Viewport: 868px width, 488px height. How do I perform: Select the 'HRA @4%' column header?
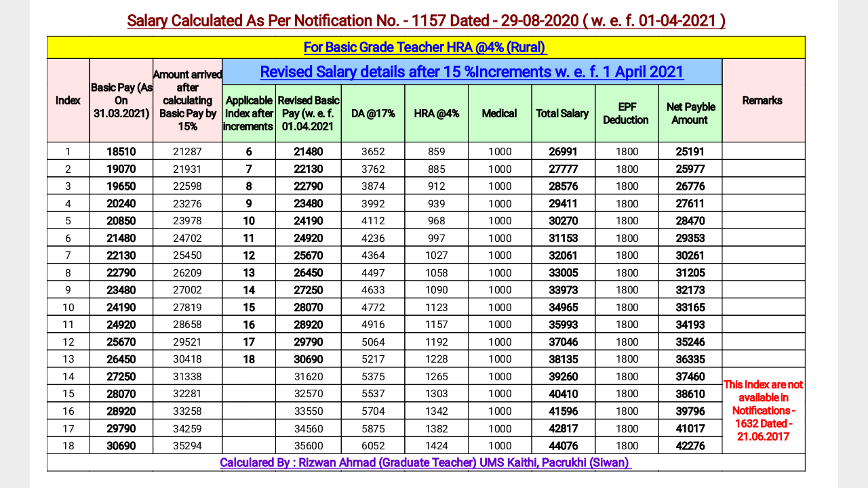click(437, 113)
